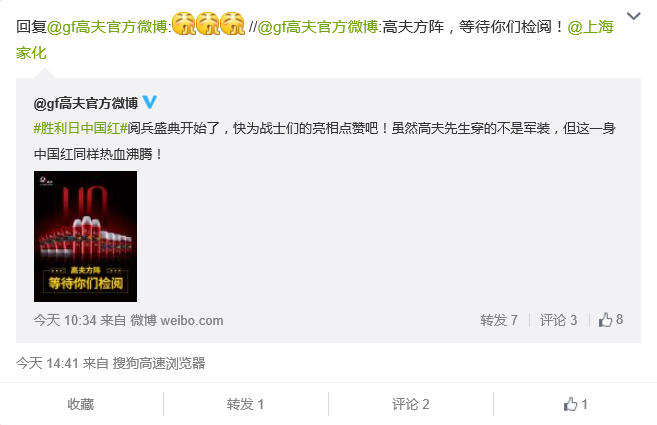
Task: Open @gf高夫官方微博 mention after 回复
Action: [x=107, y=27]
